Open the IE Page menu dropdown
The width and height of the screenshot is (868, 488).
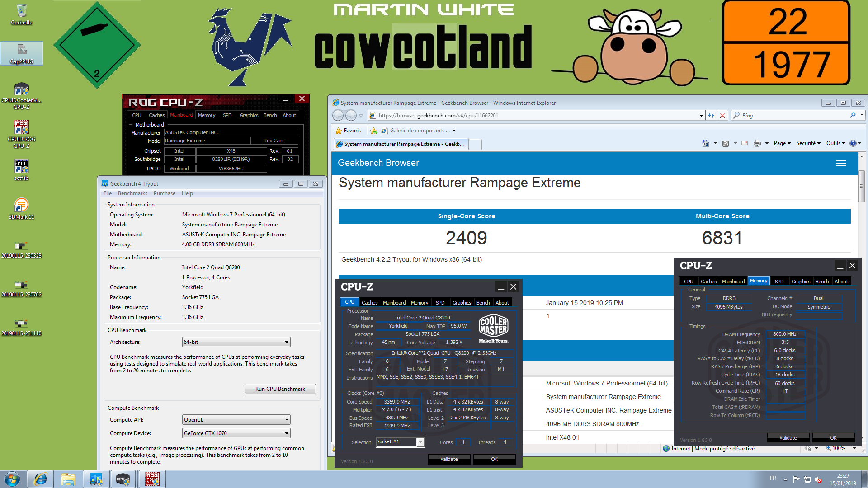[x=782, y=143]
